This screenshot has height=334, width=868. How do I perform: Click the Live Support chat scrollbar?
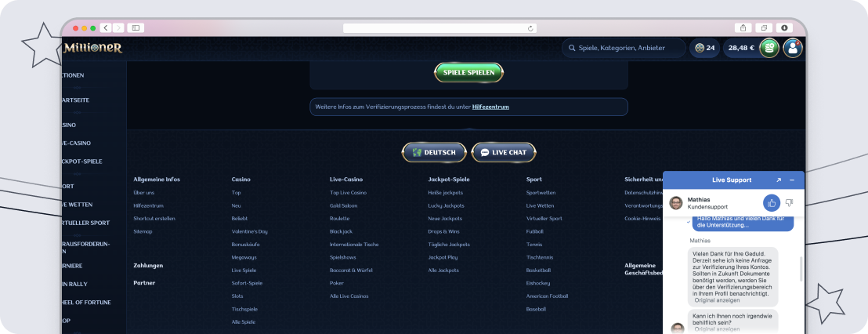[x=801, y=269]
